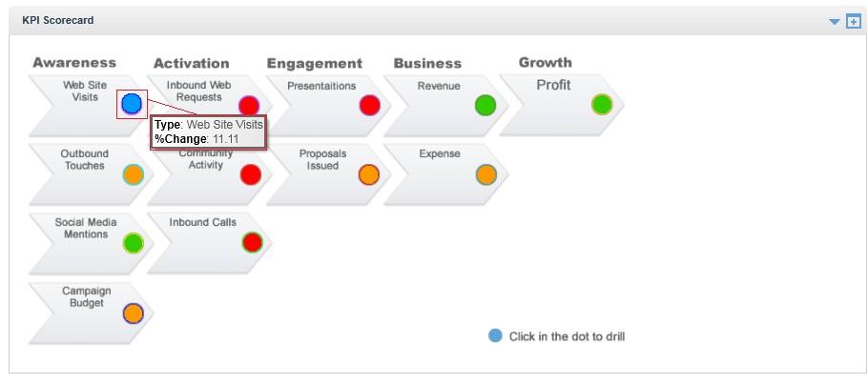
Task: Click the orange Campaign Budget dot
Action: (133, 313)
